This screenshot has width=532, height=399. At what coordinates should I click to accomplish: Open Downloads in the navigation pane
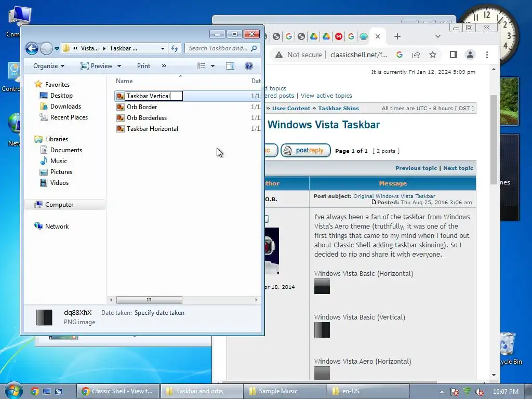[65, 106]
